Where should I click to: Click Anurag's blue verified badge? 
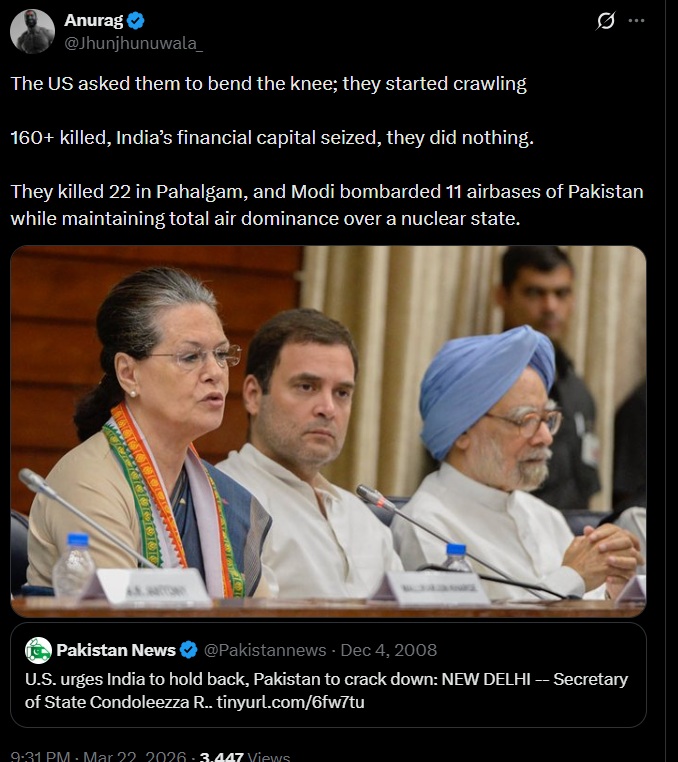click(x=136, y=20)
